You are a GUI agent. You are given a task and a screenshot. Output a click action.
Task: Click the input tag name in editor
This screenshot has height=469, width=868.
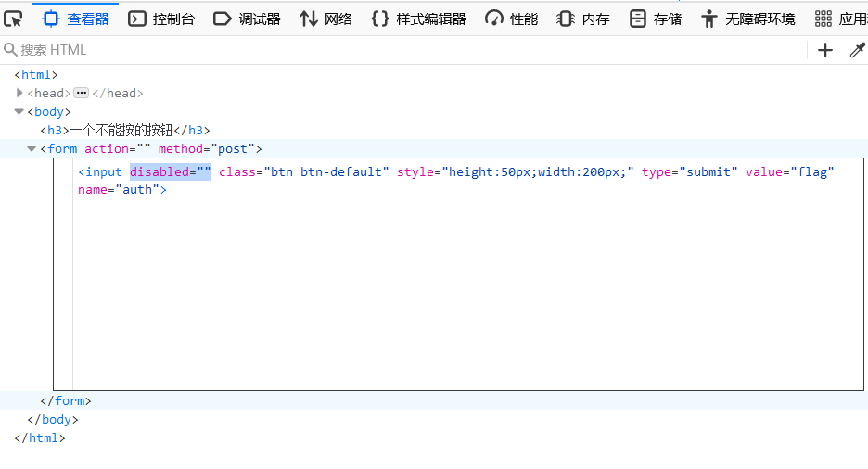(x=104, y=172)
